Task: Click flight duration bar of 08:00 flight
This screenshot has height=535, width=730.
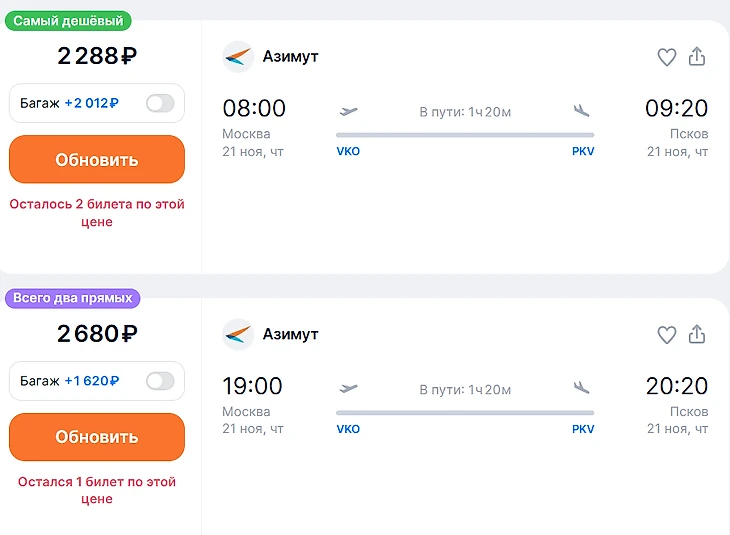Action: [x=465, y=134]
